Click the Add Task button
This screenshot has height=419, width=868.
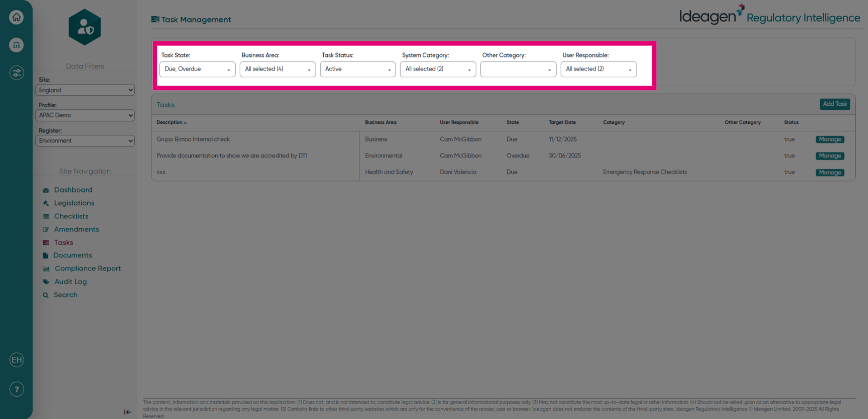click(x=835, y=104)
